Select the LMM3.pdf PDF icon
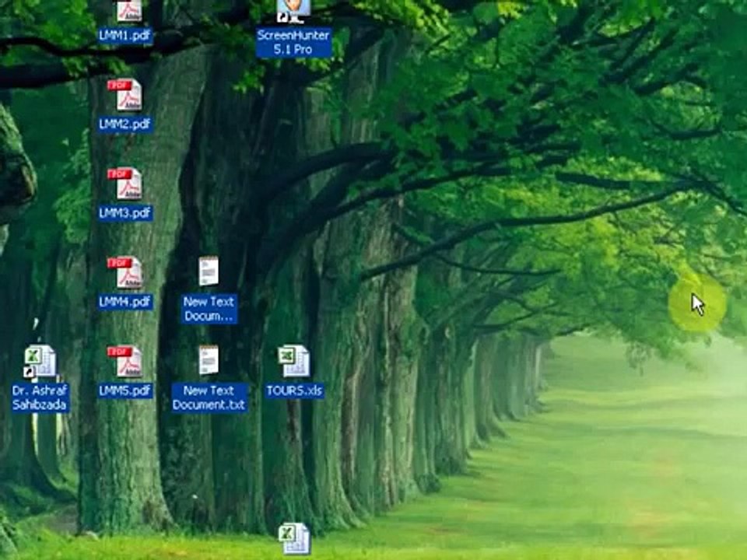Image resolution: width=747 pixels, height=560 pixels. tap(124, 184)
